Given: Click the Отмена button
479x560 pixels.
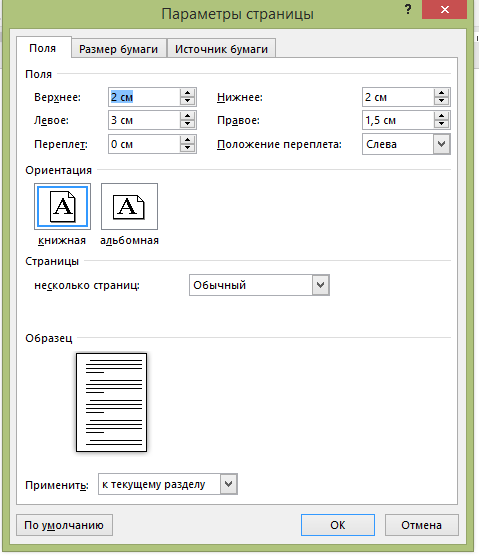Looking at the screenshot, I should point(421,525).
